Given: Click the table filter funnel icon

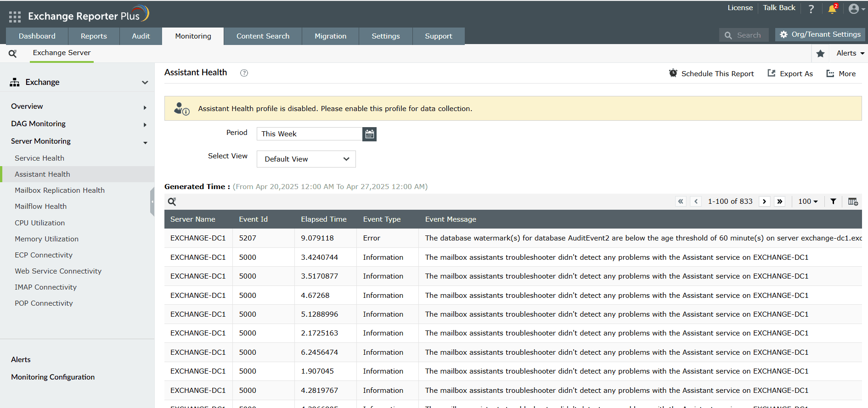Looking at the screenshot, I should (833, 201).
